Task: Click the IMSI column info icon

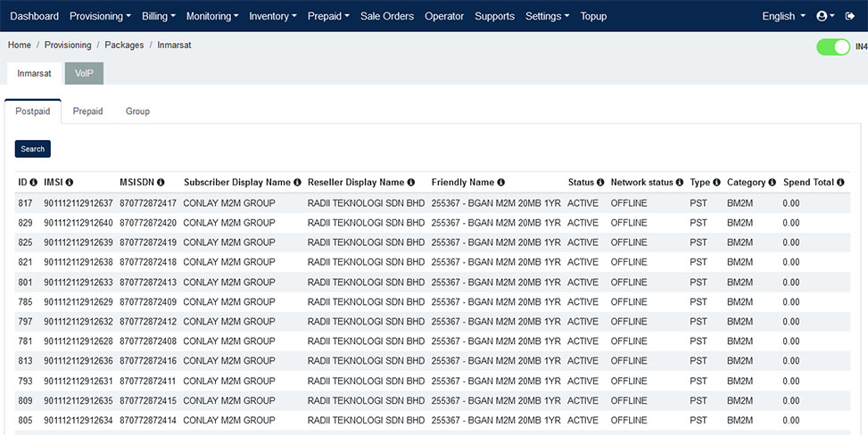Action: click(70, 183)
